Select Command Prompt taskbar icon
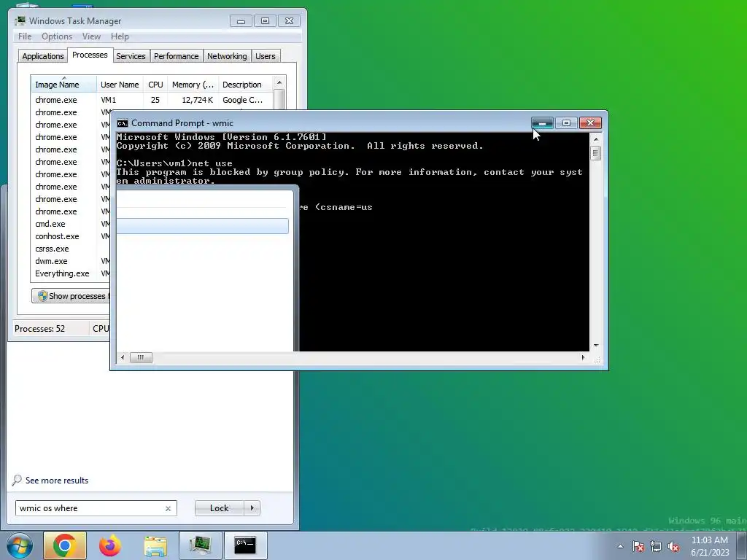This screenshot has height=560, width=747. click(245, 545)
